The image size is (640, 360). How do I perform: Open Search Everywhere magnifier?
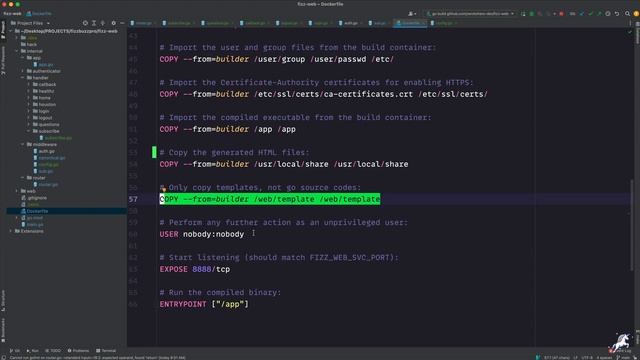click(627, 14)
